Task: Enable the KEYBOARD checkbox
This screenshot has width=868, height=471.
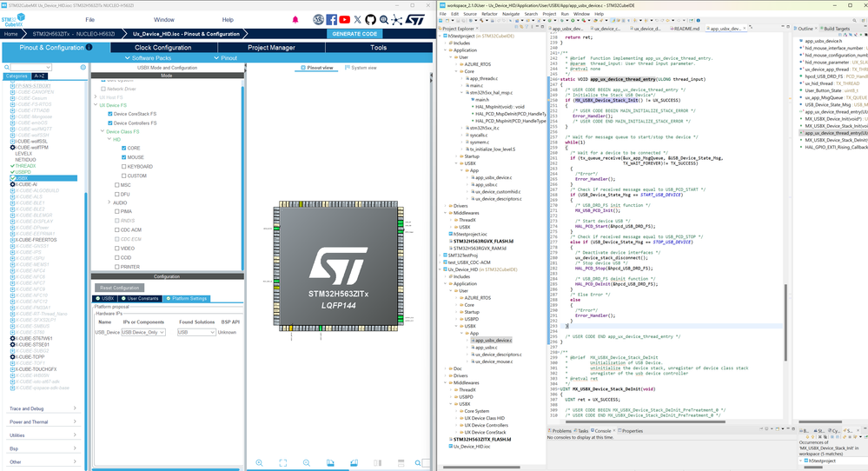Action: [x=124, y=167]
